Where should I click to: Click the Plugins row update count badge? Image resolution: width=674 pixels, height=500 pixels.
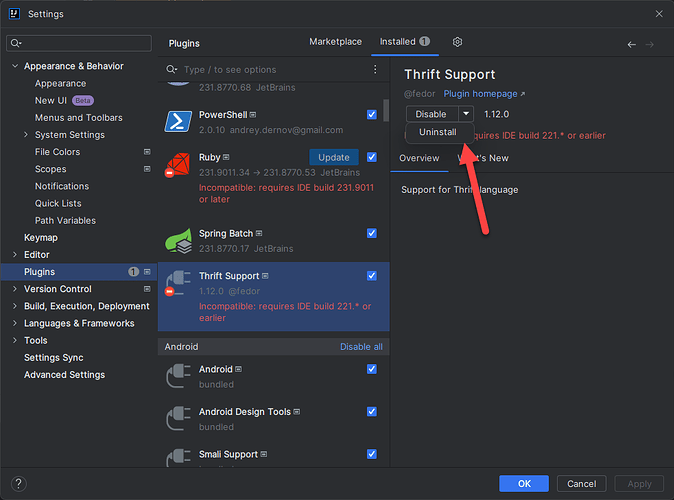(133, 272)
